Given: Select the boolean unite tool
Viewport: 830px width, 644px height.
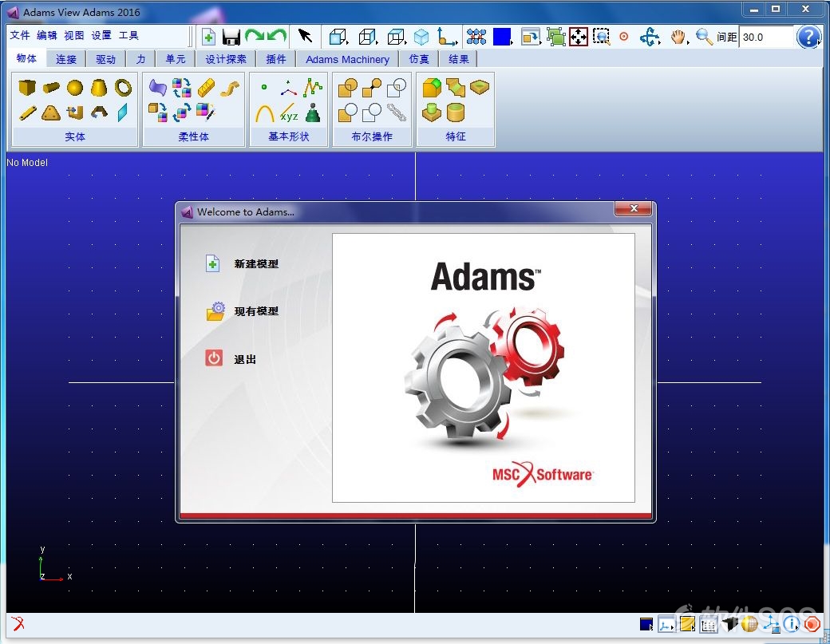Looking at the screenshot, I should point(348,88).
